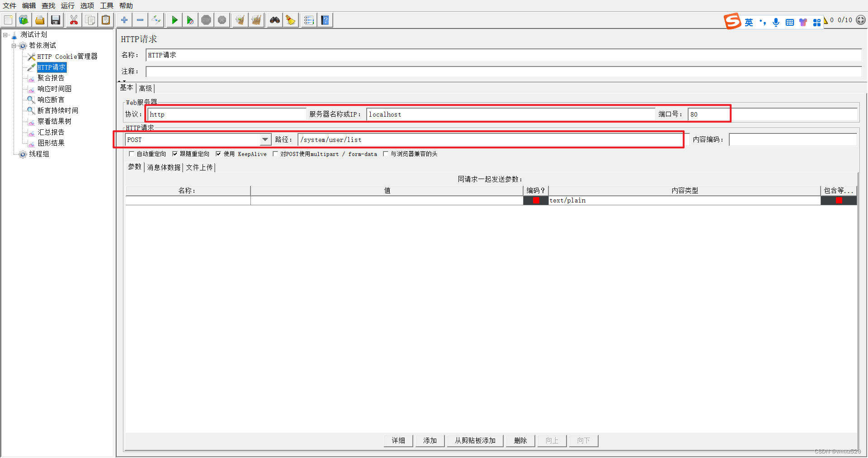Click the 从剪贴板添加 button

pyautogui.click(x=475, y=440)
